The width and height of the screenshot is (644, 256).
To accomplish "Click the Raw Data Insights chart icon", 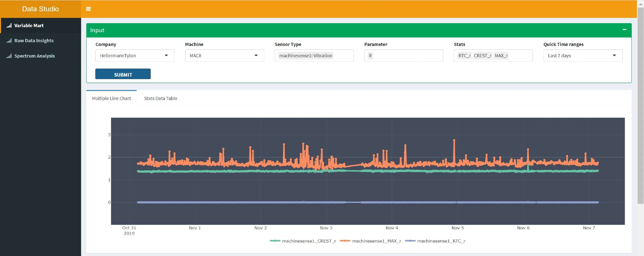I will point(9,41).
